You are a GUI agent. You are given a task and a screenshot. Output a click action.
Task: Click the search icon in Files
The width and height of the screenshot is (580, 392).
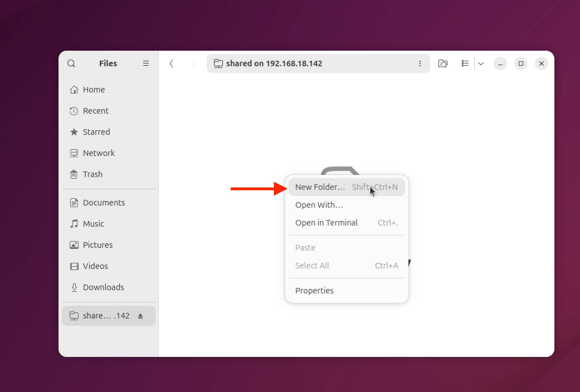71,63
